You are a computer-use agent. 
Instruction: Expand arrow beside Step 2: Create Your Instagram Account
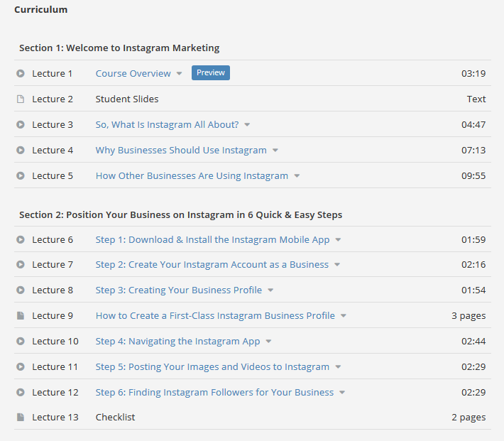(x=337, y=265)
